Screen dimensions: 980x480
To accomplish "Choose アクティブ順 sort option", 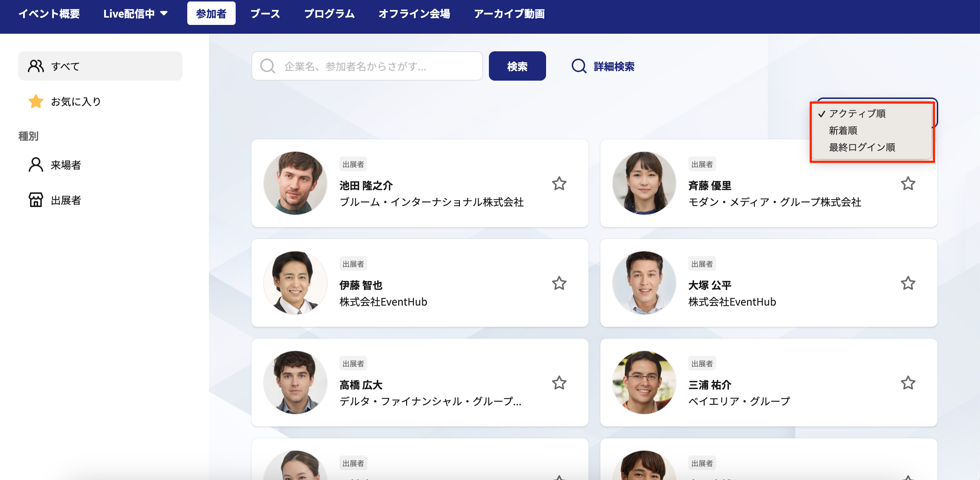I will pos(857,113).
